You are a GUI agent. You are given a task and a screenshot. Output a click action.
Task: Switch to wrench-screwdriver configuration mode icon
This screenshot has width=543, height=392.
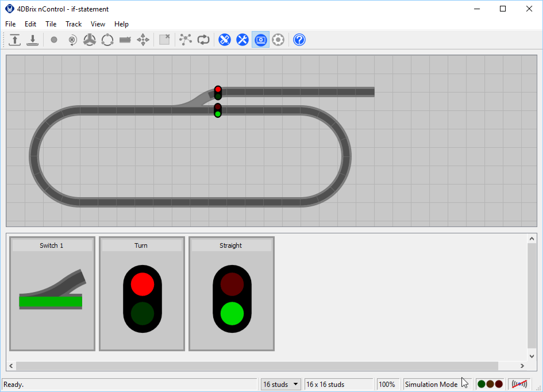click(242, 40)
